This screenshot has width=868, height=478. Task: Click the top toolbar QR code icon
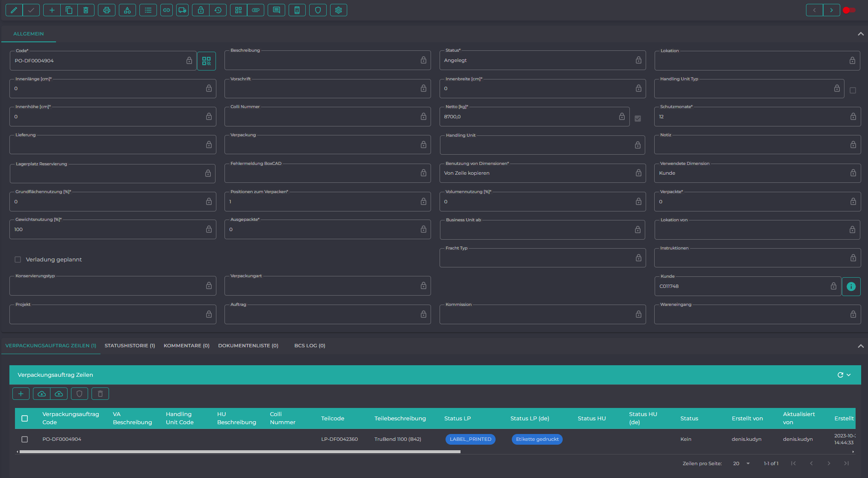click(239, 10)
